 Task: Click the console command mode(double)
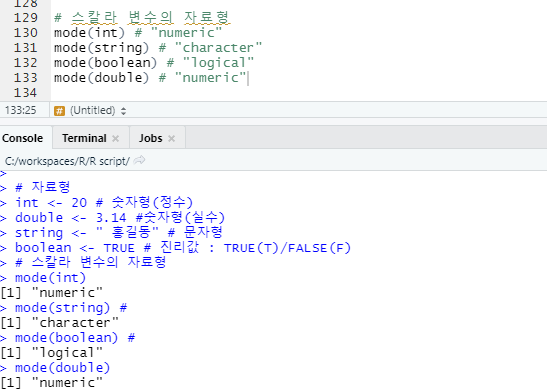click(x=62, y=368)
